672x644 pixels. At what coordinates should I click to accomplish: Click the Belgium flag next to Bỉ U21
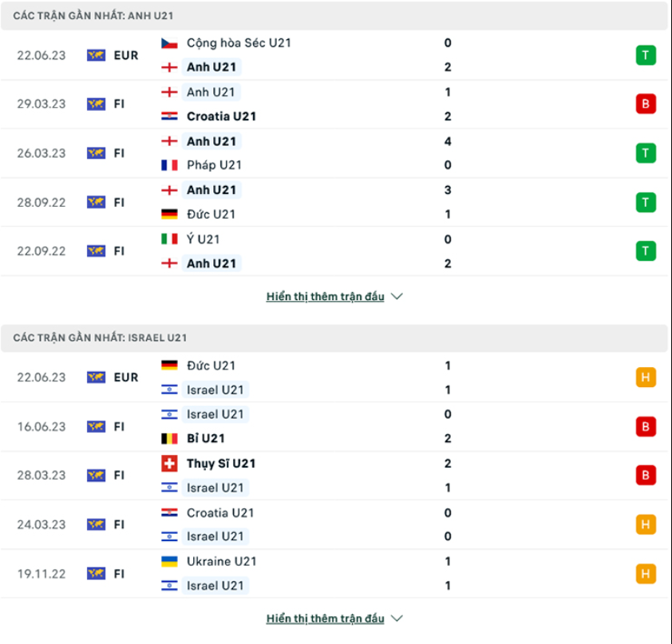tap(169, 438)
